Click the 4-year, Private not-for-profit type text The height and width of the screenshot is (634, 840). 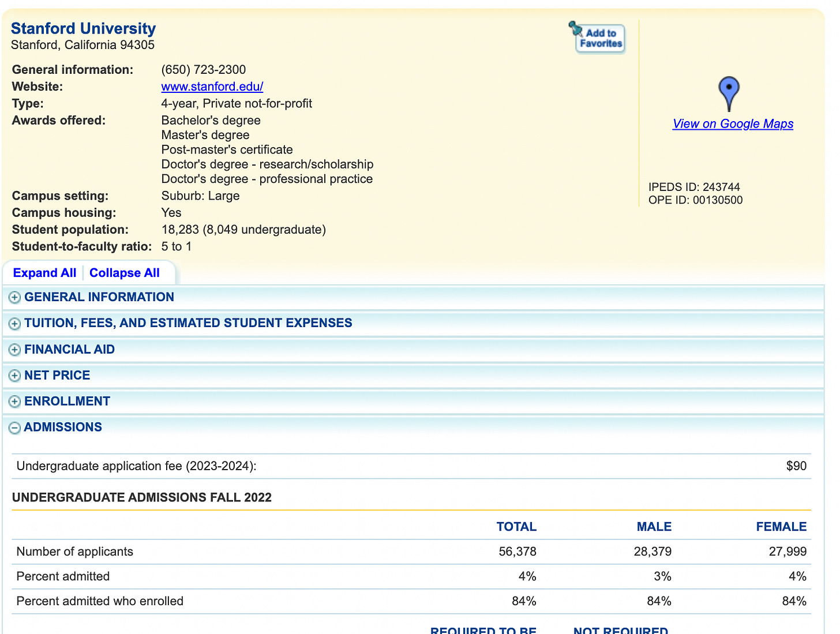tap(237, 104)
